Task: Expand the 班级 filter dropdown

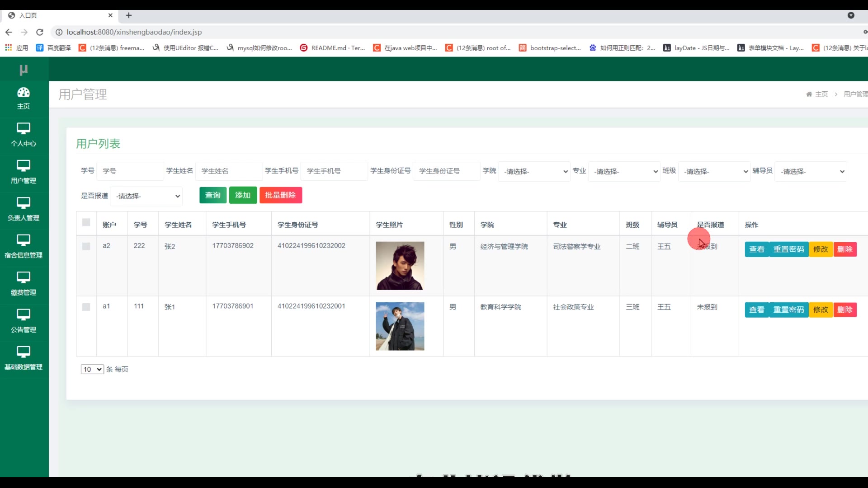Action: pos(714,171)
